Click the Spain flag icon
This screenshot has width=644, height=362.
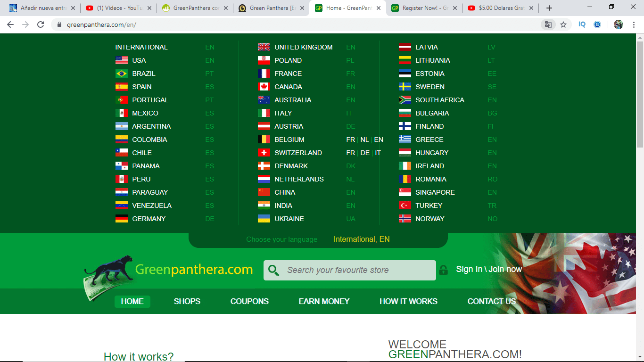click(x=122, y=87)
